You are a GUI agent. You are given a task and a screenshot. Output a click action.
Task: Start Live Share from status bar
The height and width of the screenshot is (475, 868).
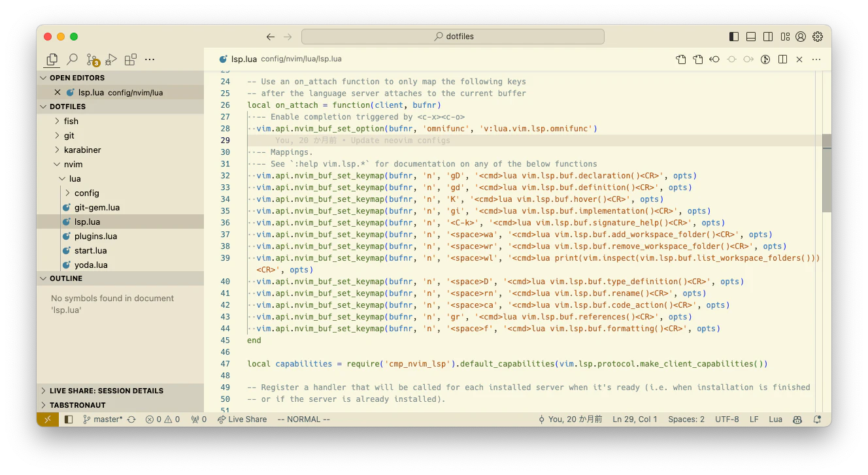point(242,419)
